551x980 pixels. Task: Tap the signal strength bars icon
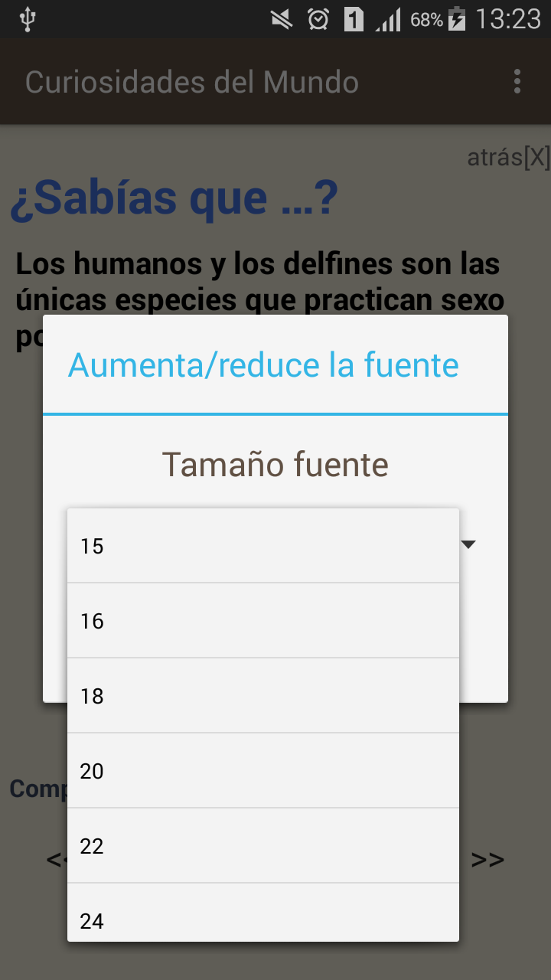pyautogui.click(x=388, y=20)
